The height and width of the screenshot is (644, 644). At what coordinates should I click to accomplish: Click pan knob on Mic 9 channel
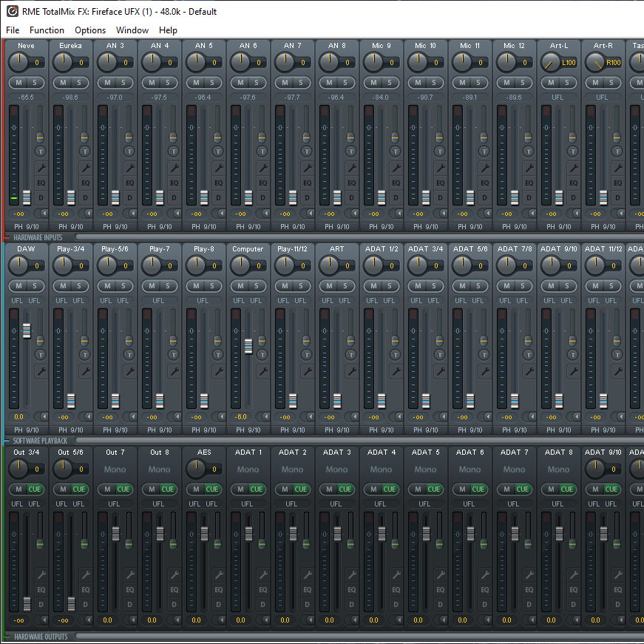(x=373, y=62)
